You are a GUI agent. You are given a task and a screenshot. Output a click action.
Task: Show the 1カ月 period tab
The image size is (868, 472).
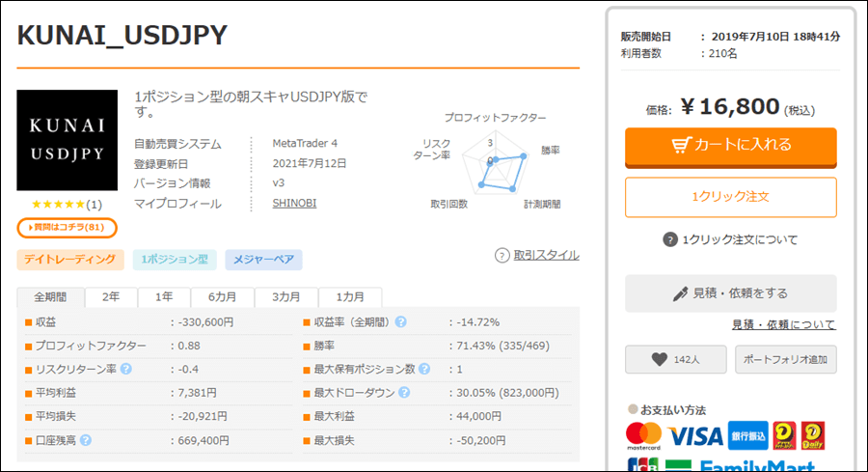tap(350, 297)
